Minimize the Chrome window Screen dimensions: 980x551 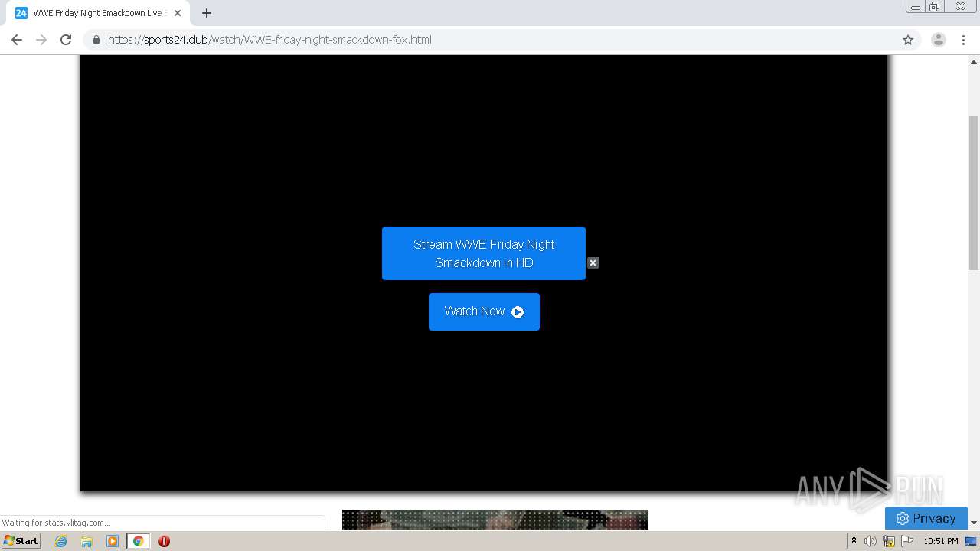[x=916, y=7]
